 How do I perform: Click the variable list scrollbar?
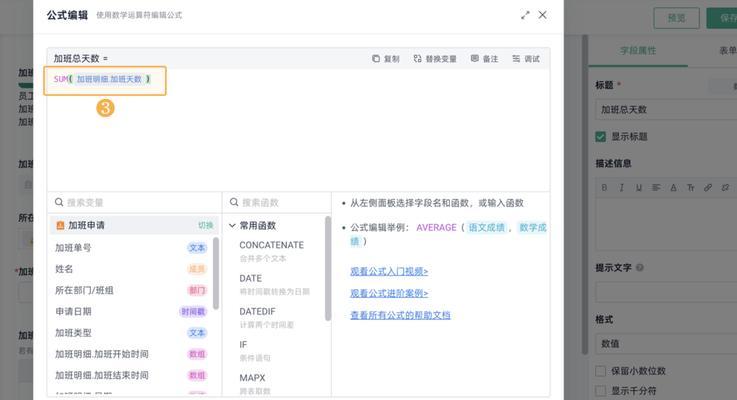216,273
